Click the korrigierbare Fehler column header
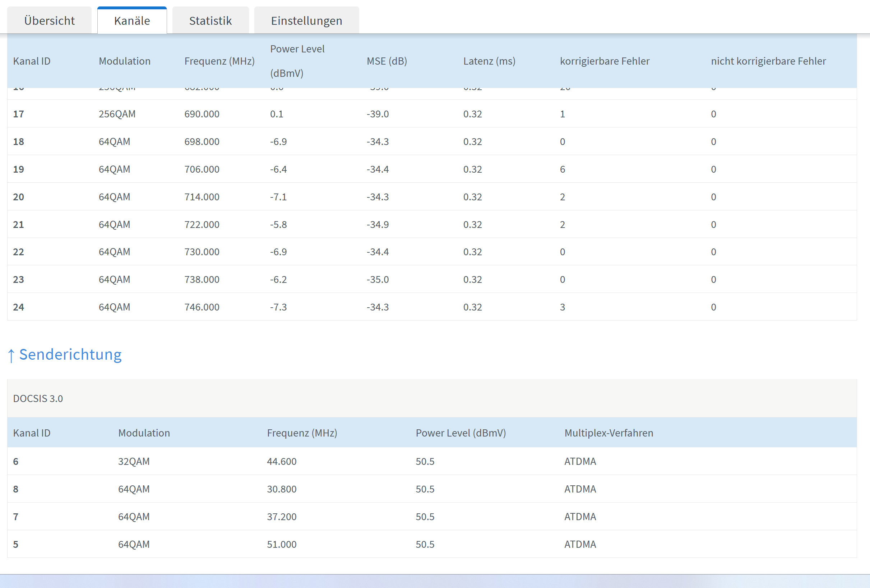Screen dimensions: 870x588 coord(604,61)
